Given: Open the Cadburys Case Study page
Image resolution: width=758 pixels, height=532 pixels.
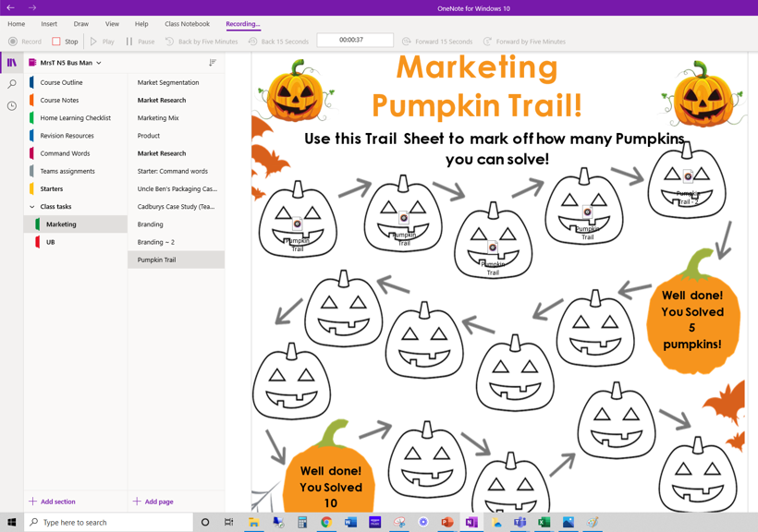Looking at the screenshot, I should tap(177, 207).
